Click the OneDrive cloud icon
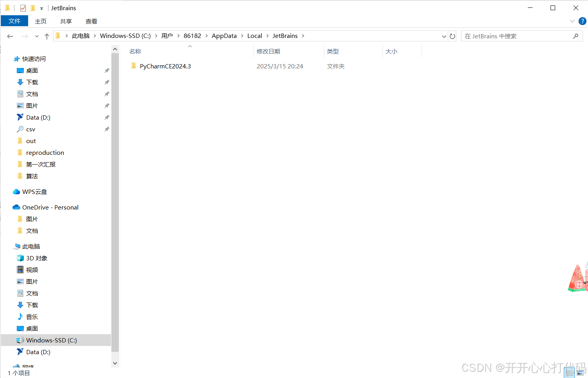This screenshot has height=378, width=588. (16, 207)
